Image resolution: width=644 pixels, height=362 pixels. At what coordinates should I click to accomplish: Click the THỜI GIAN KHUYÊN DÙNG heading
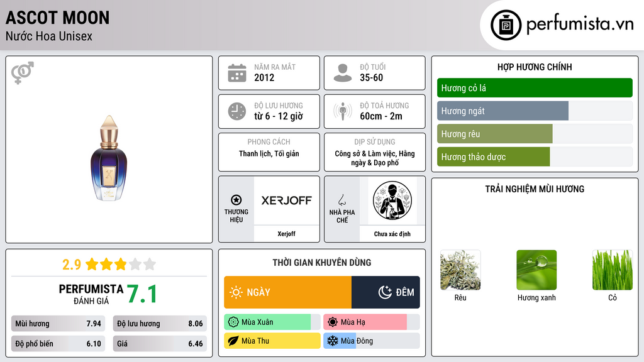[x=322, y=262]
